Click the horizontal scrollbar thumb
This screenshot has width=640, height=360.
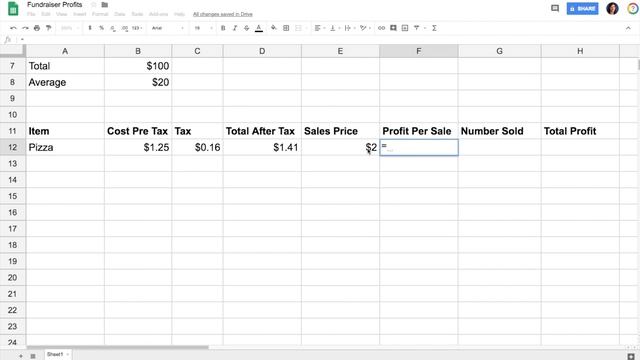[118, 347]
